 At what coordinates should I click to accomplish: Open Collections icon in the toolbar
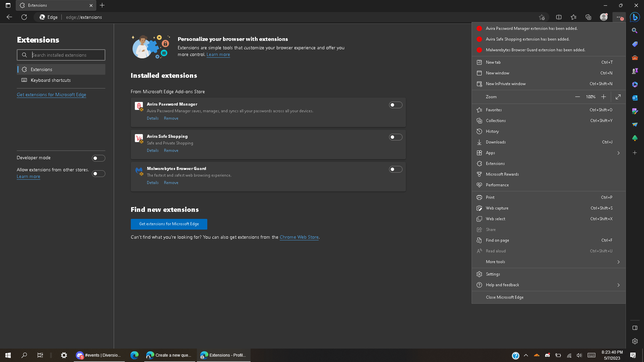coord(588,17)
